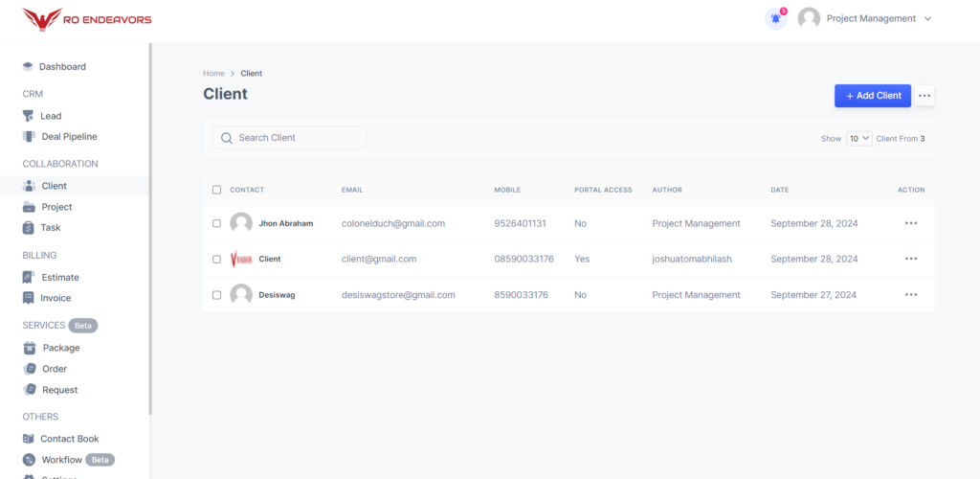Tick the Desiswag row checkbox
980x479 pixels.
pyautogui.click(x=216, y=295)
